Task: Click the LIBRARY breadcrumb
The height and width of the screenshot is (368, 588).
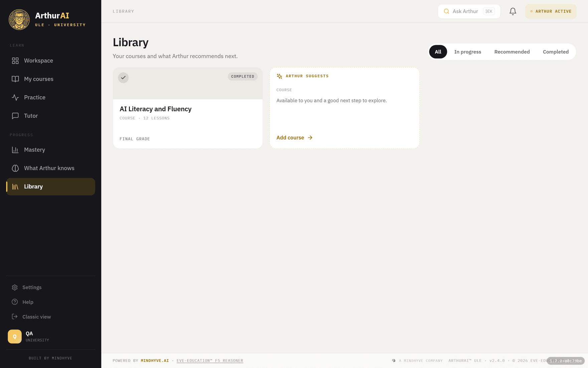Action: click(123, 11)
